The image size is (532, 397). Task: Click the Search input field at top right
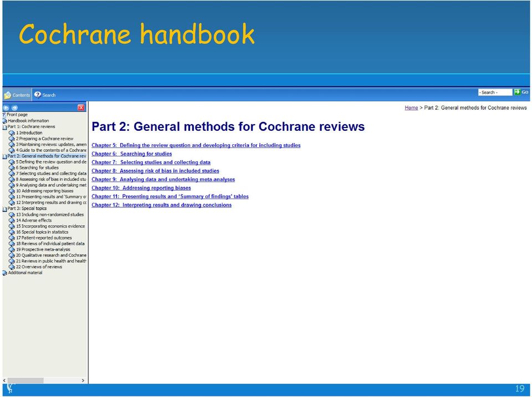495,93
